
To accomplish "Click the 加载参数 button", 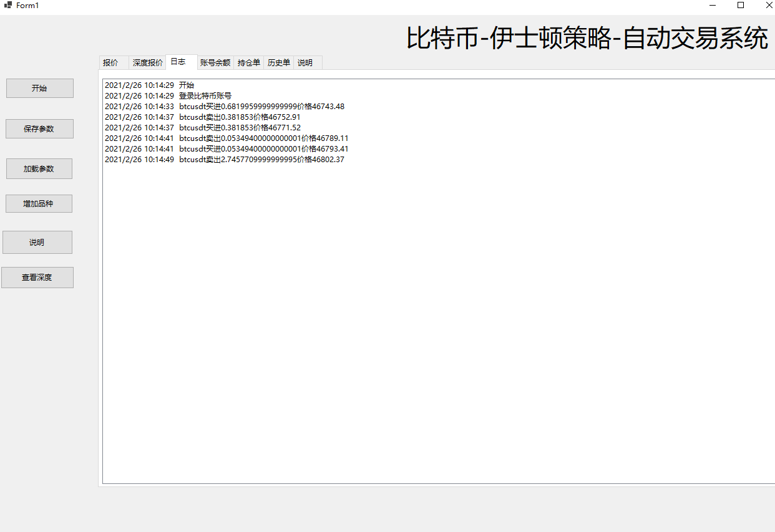I will click(39, 169).
